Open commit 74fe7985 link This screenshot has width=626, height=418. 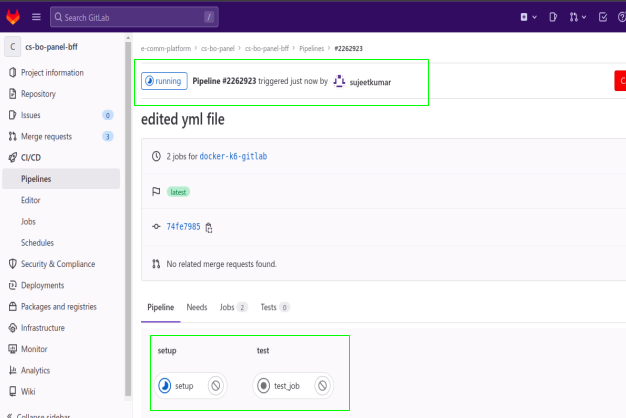click(183, 227)
